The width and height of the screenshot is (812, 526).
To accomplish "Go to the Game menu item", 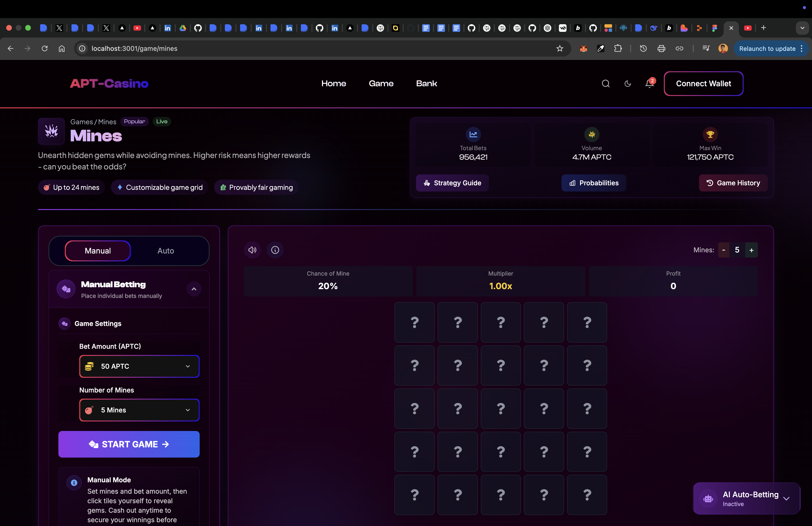I will [x=381, y=84].
